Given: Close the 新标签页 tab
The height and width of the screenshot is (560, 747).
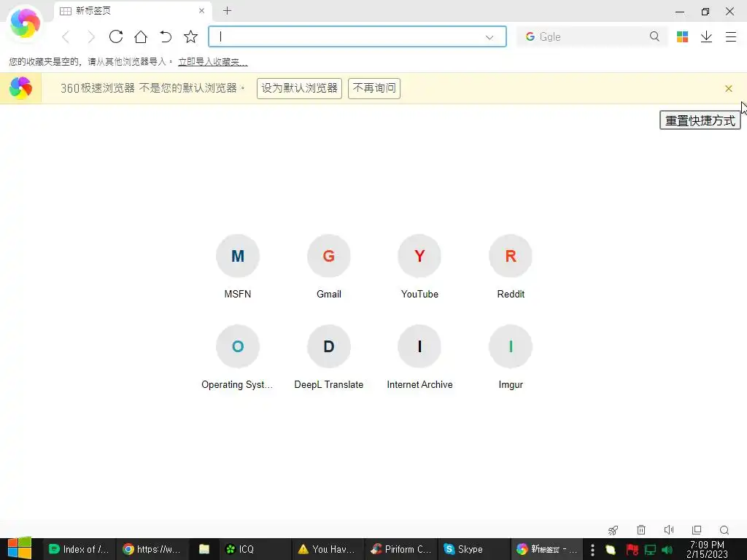Looking at the screenshot, I should 201,10.
